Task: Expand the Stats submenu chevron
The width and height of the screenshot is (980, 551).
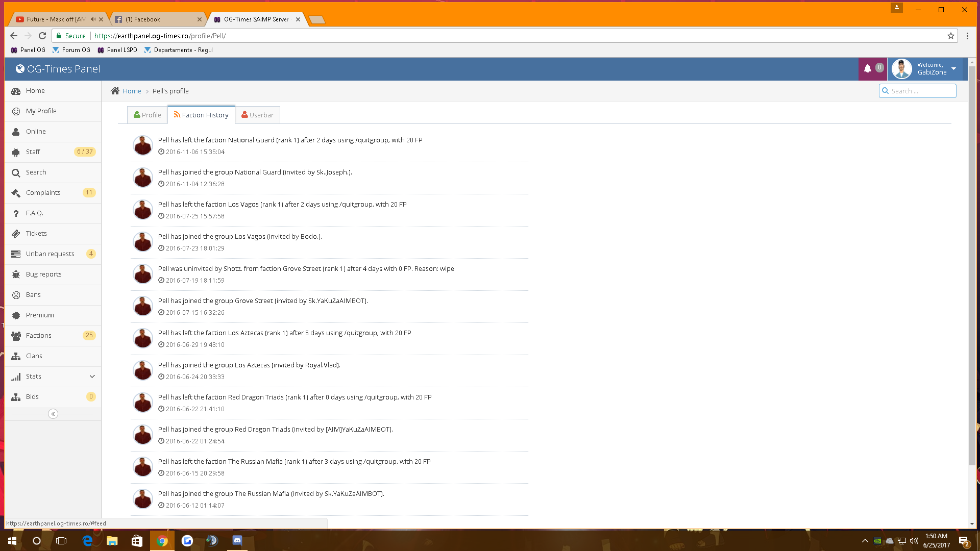Action: pyautogui.click(x=92, y=377)
